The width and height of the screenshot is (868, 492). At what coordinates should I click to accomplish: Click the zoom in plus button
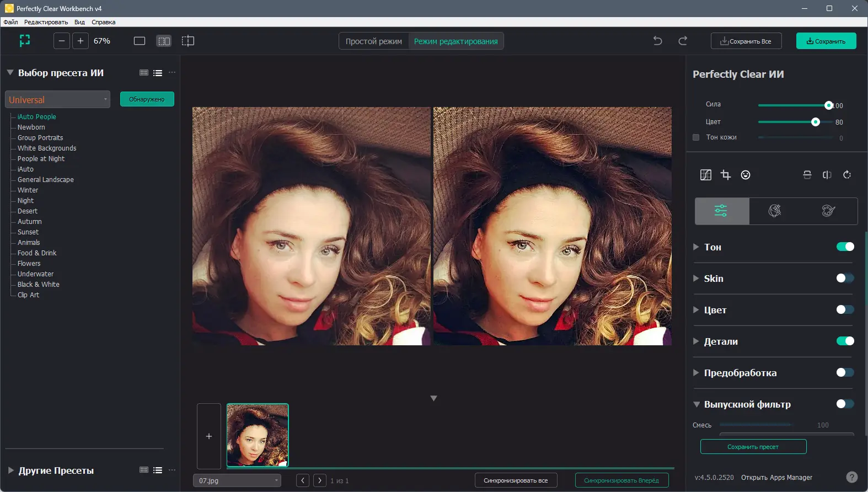pos(81,41)
